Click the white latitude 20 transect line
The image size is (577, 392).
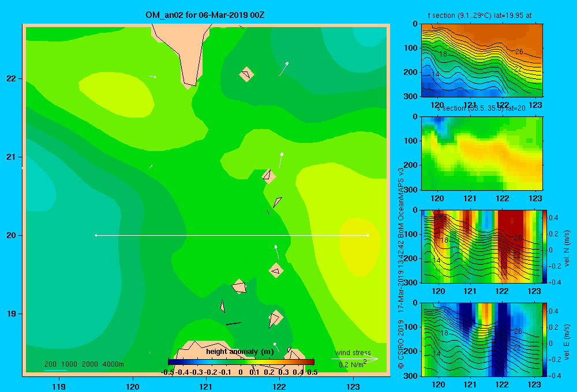(x=232, y=235)
